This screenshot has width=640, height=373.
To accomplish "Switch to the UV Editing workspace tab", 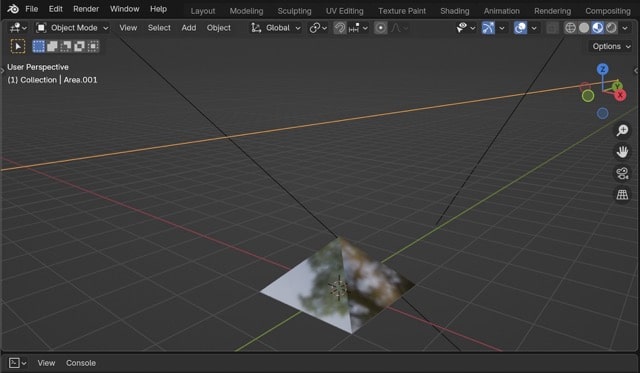I will (x=344, y=11).
